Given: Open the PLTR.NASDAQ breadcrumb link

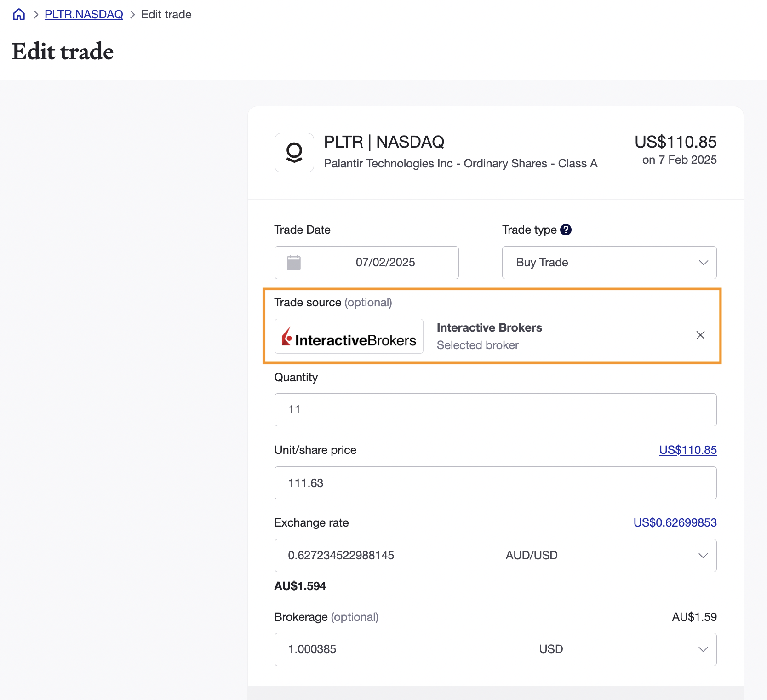Looking at the screenshot, I should click(83, 14).
